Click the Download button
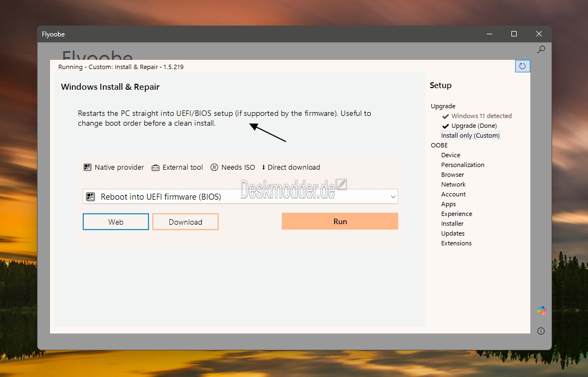 [x=185, y=222]
